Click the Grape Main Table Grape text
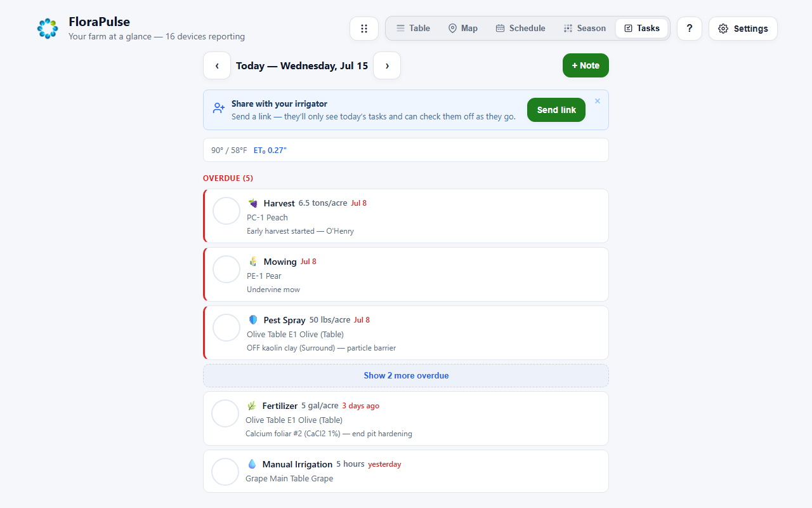The height and width of the screenshot is (508, 812). pyautogui.click(x=289, y=479)
